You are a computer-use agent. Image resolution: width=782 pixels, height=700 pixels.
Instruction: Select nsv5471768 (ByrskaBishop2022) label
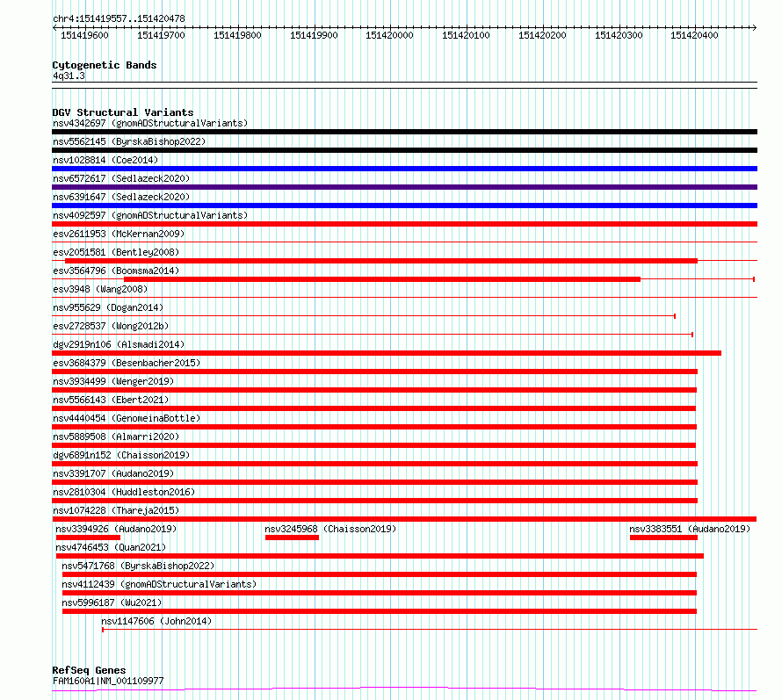point(138,566)
